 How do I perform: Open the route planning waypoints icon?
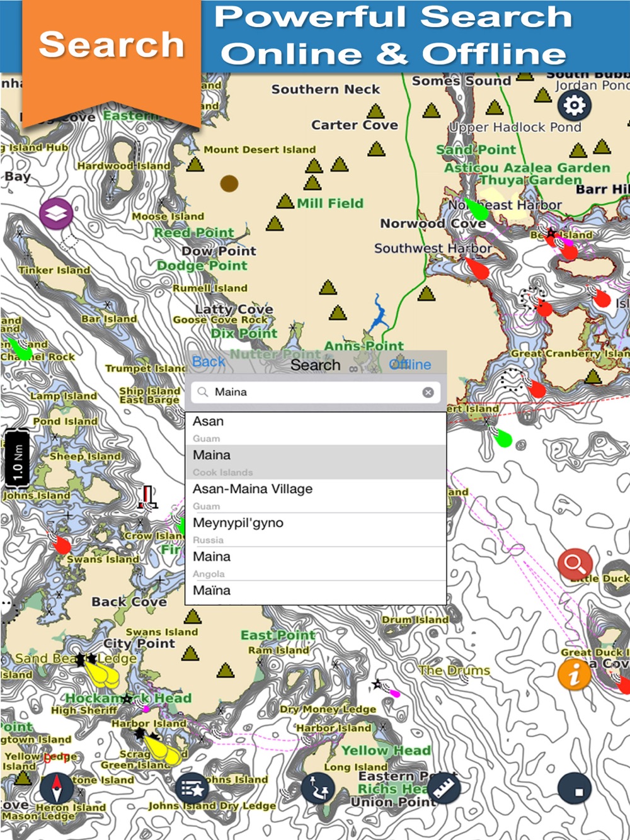click(x=318, y=788)
